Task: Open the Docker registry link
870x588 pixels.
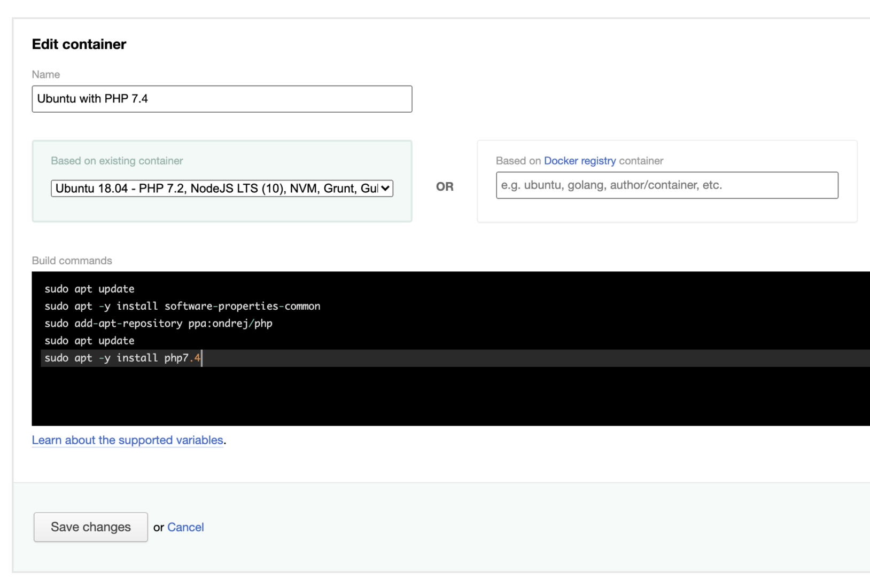Action: 580,160
